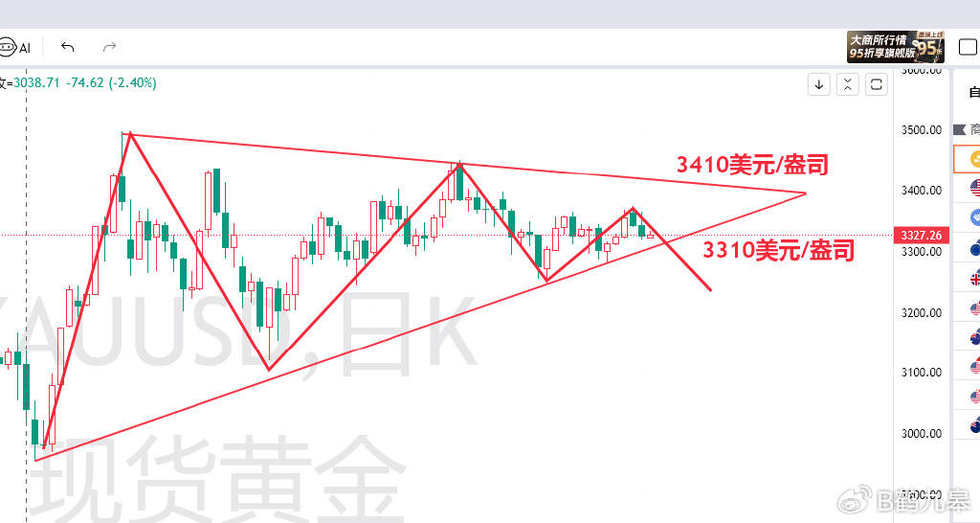The image size is (980, 523).
Task: Open the AI assistant icon
Action: 15,47
